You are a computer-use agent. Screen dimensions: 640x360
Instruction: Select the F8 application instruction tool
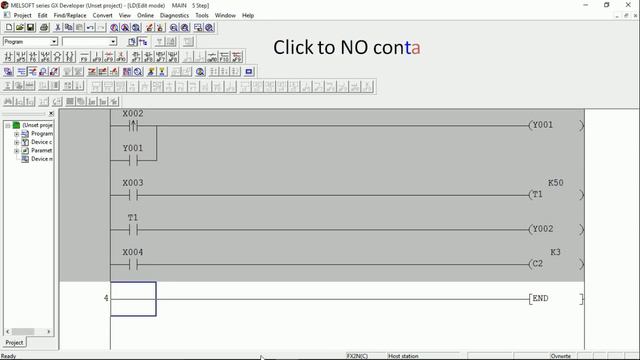[70, 56]
